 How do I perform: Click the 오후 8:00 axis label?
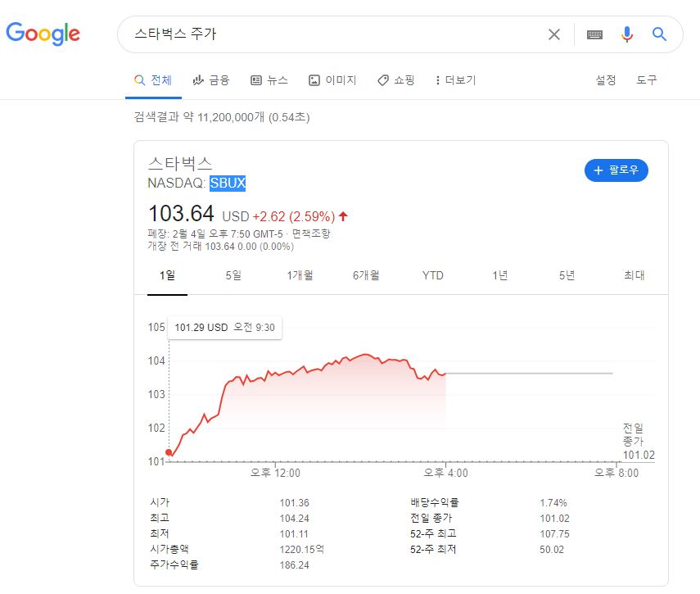coord(616,473)
